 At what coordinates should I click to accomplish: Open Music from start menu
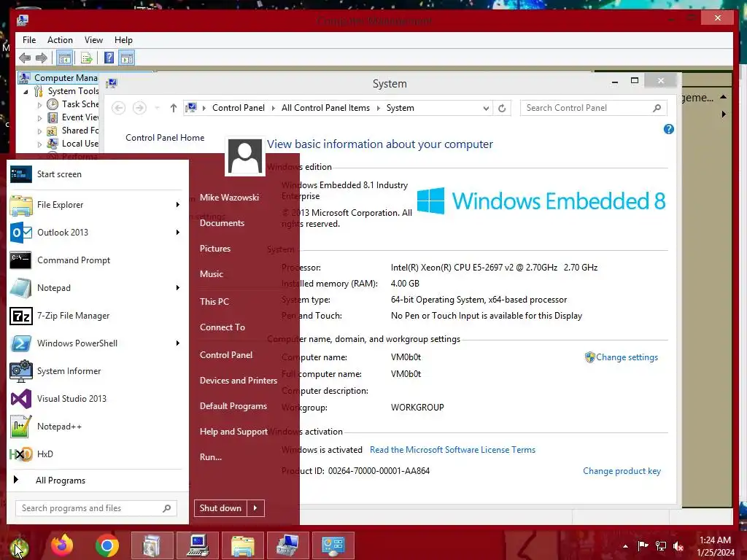coord(212,274)
